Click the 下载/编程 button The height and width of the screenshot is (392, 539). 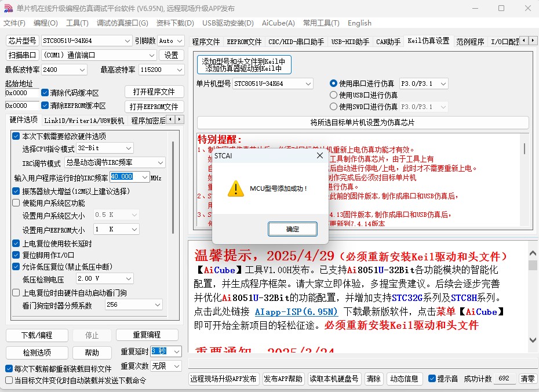[x=37, y=335]
